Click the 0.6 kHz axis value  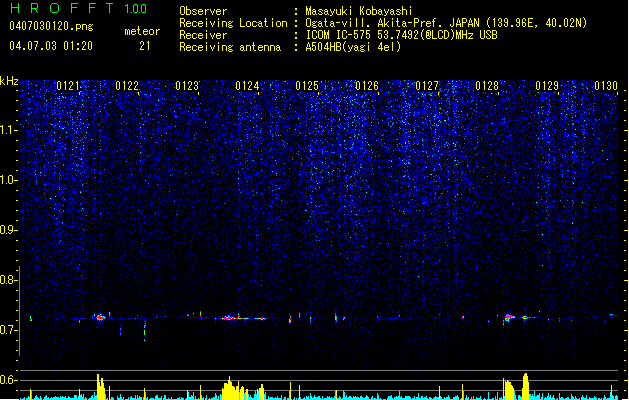click(9, 380)
